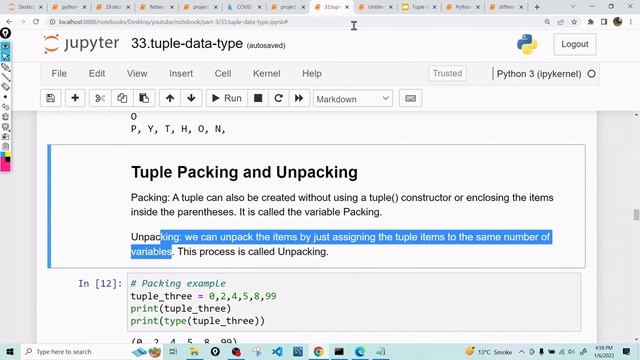Viewport: 640px width, 360px height.
Task: Rename notebook title 33.tuple-data-type
Action: coord(187,44)
